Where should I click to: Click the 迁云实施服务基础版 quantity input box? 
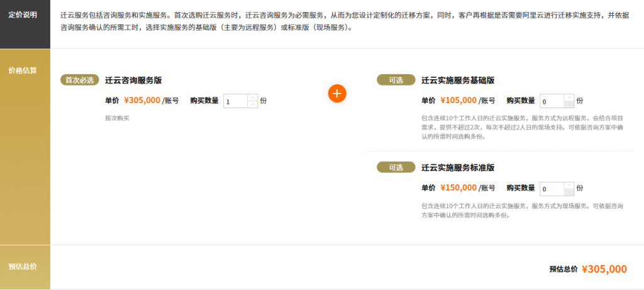point(552,101)
